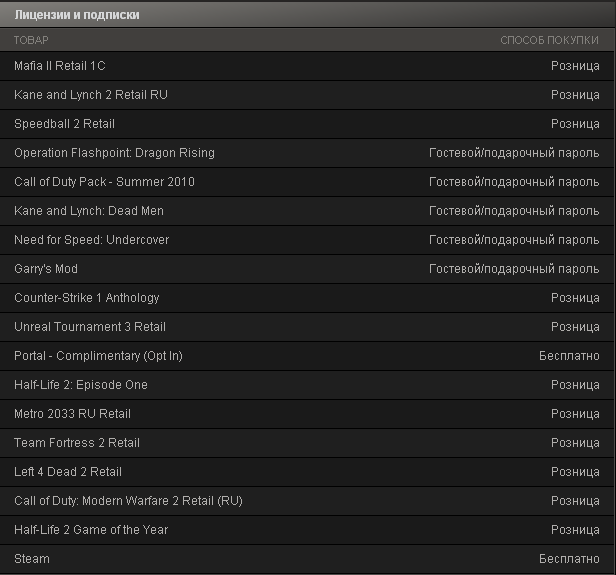Select Metro 2033 RU Retail entry
Screen dimensions: 616x575
click(307, 414)
